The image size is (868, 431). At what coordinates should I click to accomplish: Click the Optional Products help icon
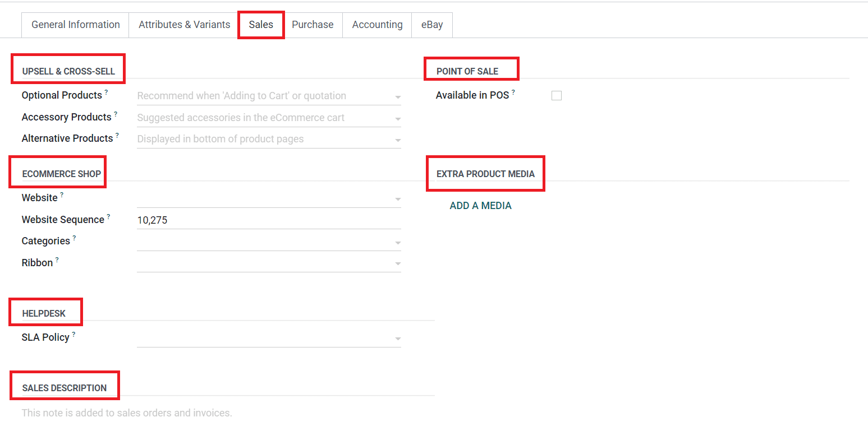tap(107, 92)
